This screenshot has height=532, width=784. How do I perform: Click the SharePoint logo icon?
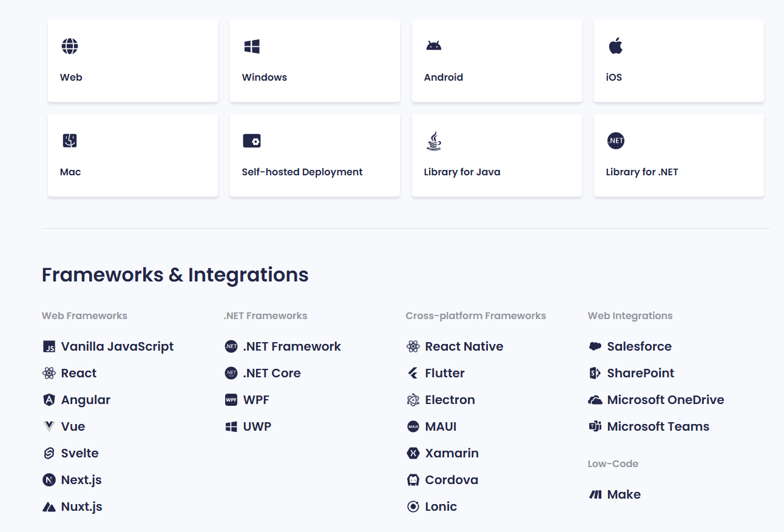tap(595, 373)
